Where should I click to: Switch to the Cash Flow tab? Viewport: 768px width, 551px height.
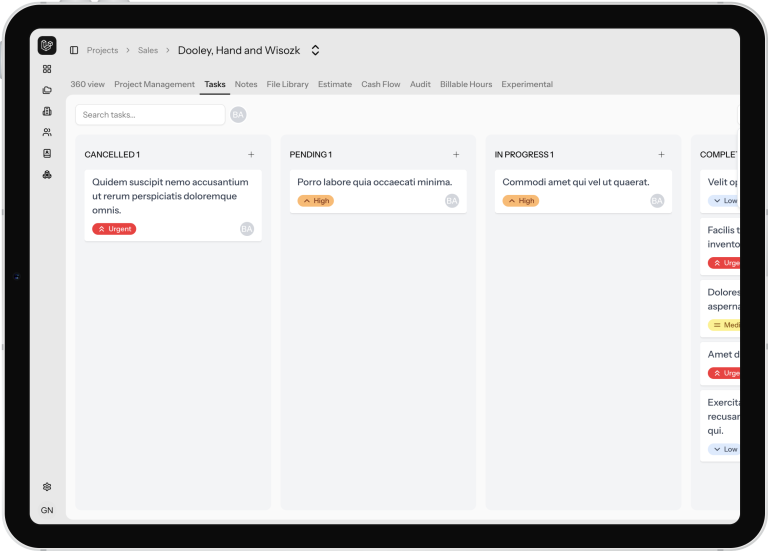coord(381,85)
